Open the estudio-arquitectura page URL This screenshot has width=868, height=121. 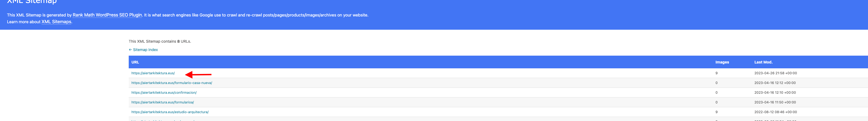pyautogui.click(x=170, y=112)
